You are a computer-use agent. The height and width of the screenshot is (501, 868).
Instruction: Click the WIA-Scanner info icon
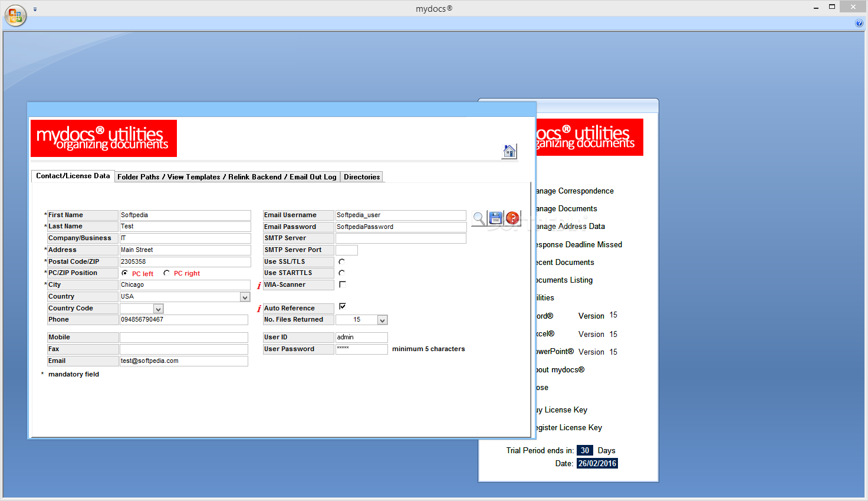pyautogui.click(x=259, y=286)
